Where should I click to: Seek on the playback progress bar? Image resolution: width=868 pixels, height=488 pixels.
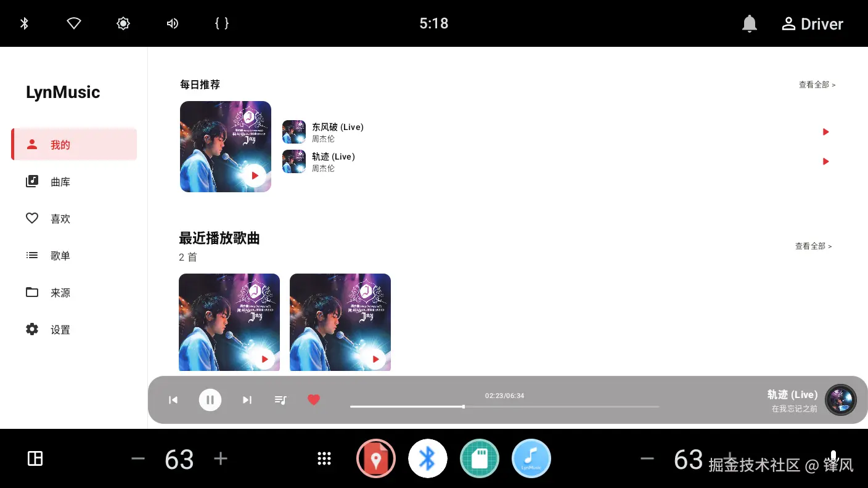[504, 407]
